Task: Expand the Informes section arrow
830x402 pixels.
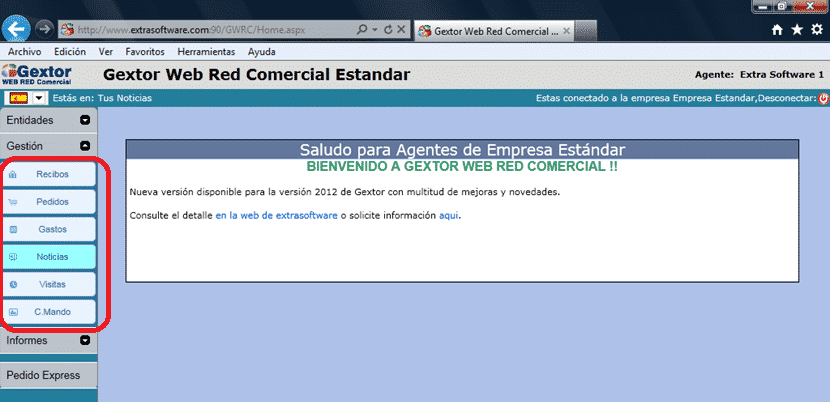Action: coord(85,341)
